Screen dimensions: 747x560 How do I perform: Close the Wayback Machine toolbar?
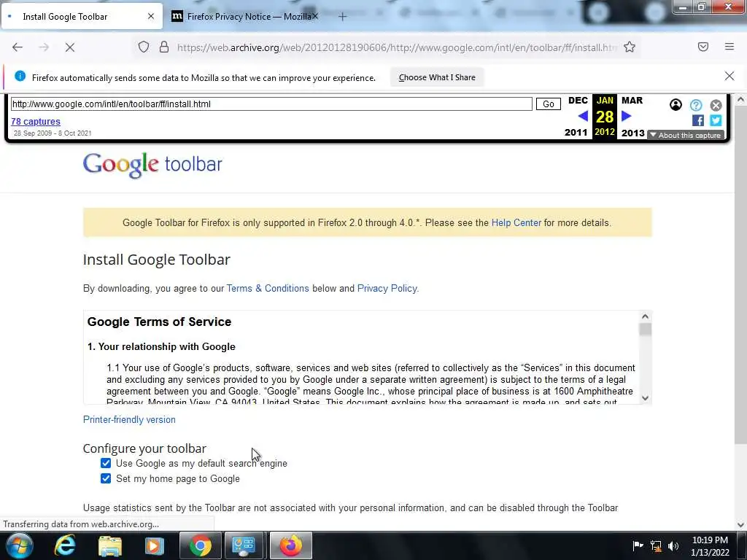tap(716, 105)
